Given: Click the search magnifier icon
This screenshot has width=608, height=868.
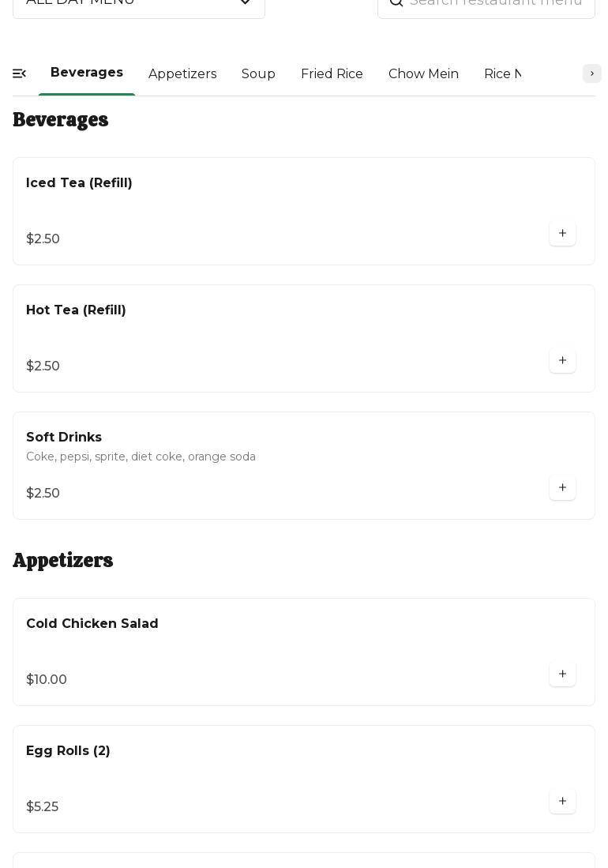Looking at the screenshot, I should 396,2.
